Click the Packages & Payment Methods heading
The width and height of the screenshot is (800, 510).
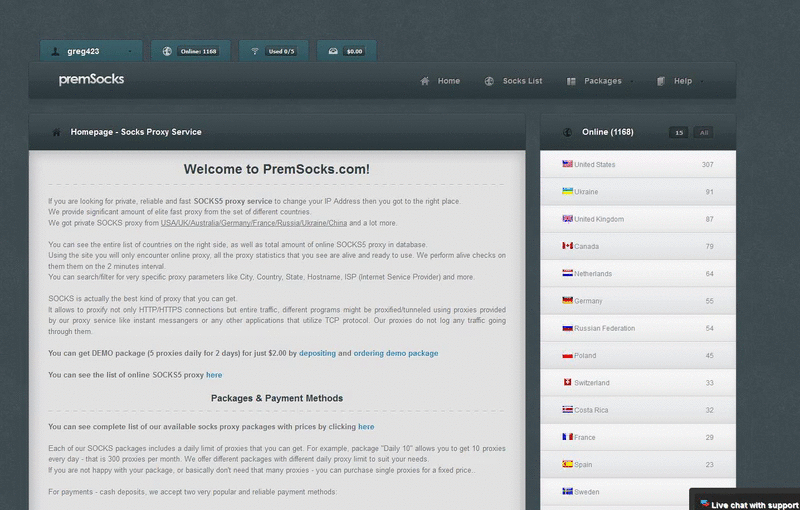277,398
